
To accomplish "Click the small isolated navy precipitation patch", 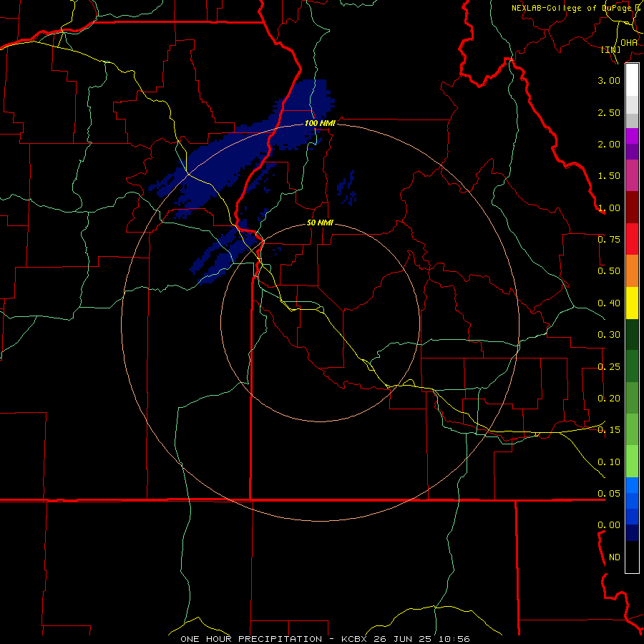I will 347,188.
